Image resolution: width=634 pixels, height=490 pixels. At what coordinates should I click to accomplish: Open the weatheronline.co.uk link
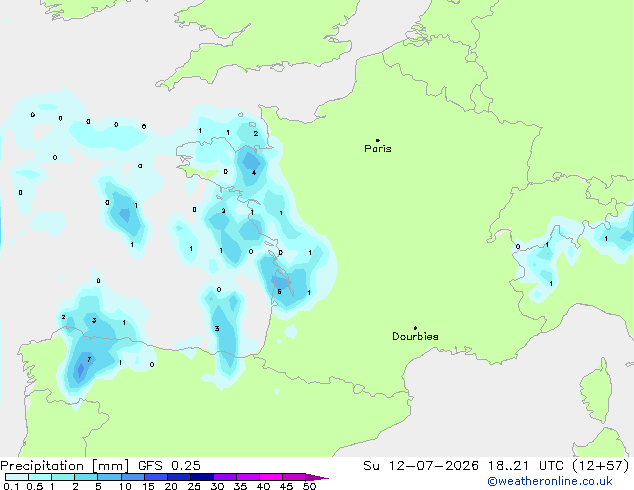550,481
